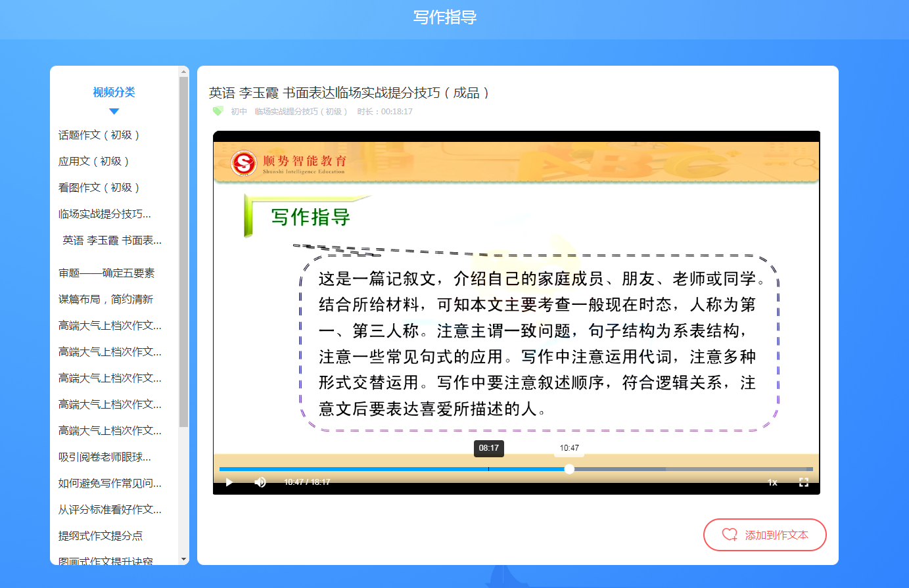909x588 pixels.
Task: Enter fullscreen mode in the video player
Action: coord(803,482)
